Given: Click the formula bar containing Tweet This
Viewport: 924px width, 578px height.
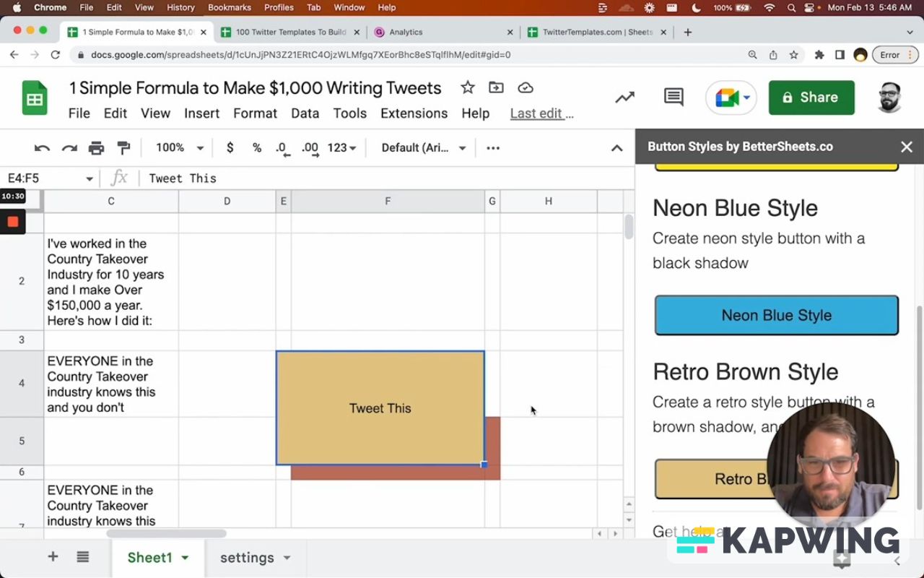Looking at the screenshot, I should pyautogui.click(x=387, y=178).
